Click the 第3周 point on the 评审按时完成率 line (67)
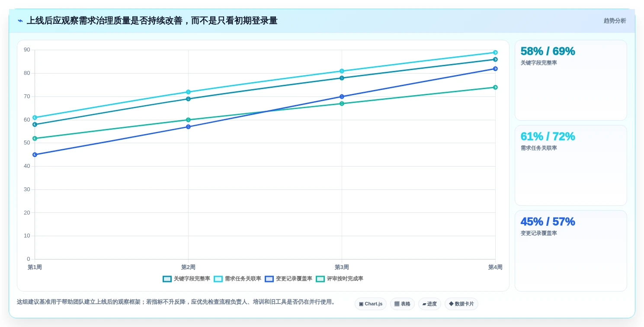The width and height of the screenshot is (644, 327). [x=342, y=104]
